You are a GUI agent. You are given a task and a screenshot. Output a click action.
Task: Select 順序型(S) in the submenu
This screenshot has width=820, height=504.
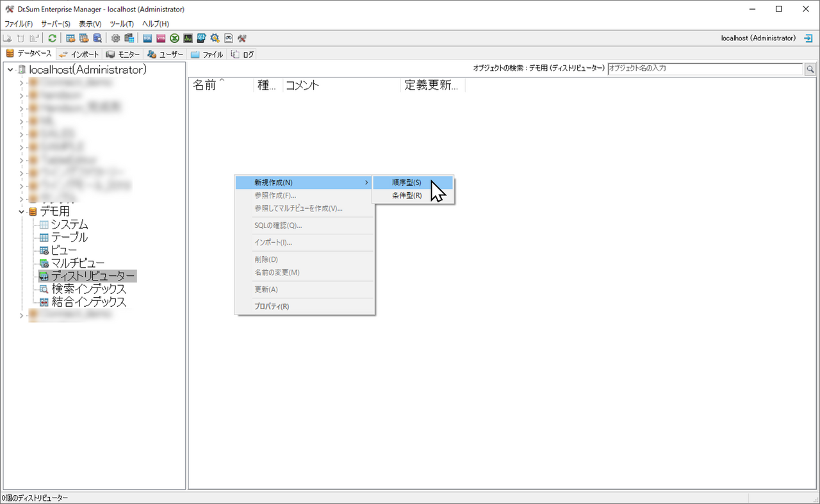pos(413,183)
